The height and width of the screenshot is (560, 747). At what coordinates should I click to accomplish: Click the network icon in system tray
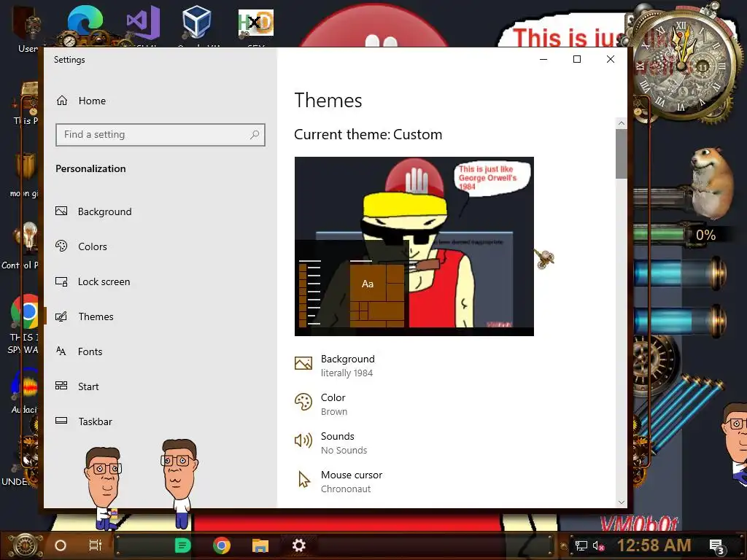(x=581, y=545)
